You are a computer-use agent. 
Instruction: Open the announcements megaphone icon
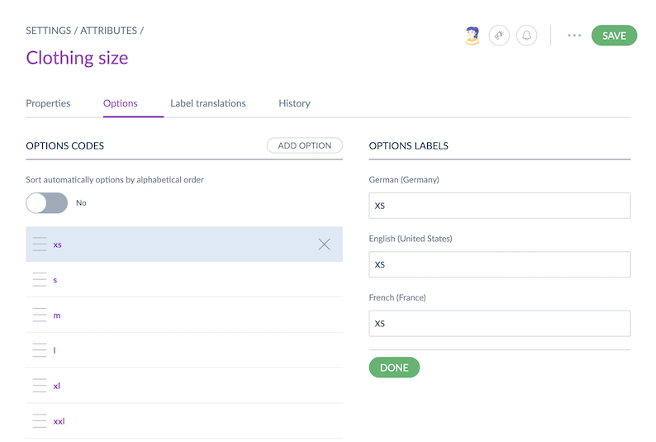[x=499, y=36]
